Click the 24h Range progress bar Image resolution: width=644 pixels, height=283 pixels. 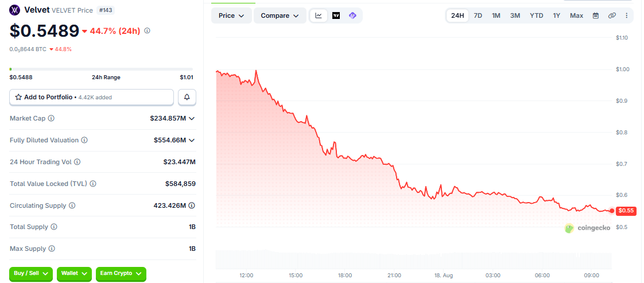click(102, 69)
